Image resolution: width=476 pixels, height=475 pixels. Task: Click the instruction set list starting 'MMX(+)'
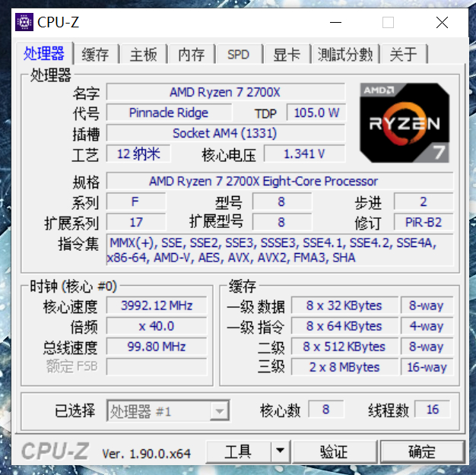[x=280, y=250]
